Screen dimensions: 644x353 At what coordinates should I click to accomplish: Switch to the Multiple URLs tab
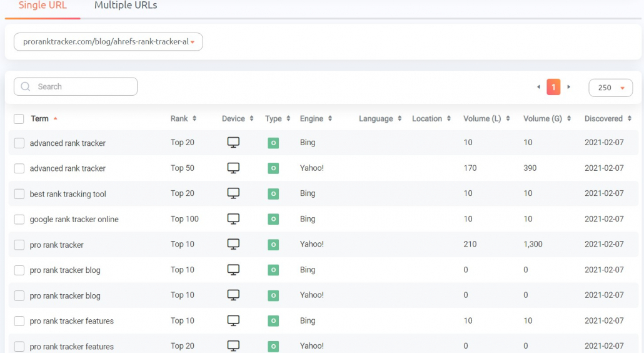point(126,6)
